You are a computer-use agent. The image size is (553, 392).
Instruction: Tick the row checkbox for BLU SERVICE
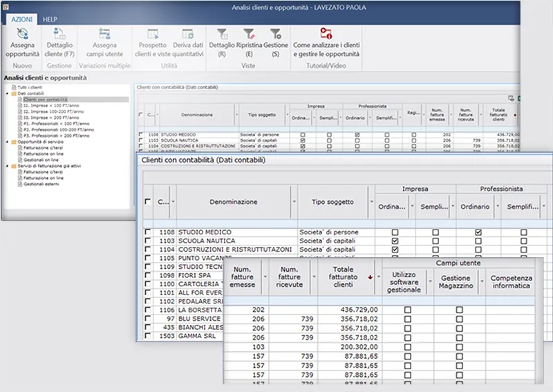click(x=147, y=318)
